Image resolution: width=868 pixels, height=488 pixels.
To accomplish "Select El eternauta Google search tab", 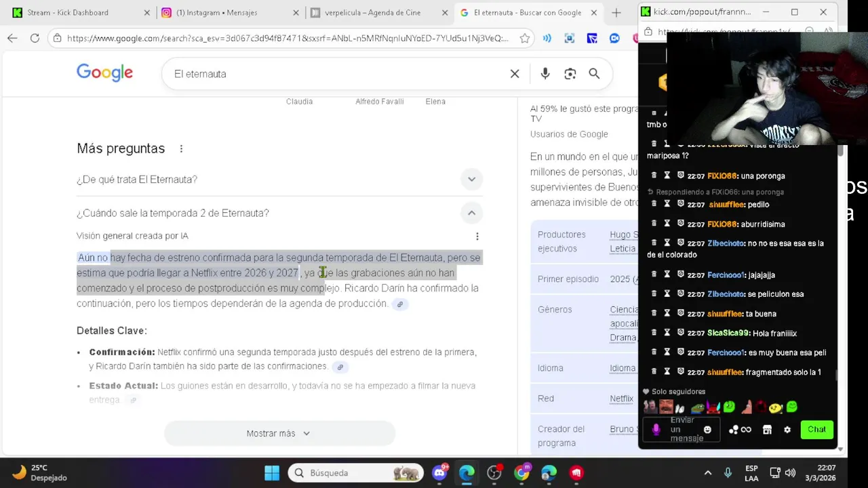I will (x=528, y=12).
